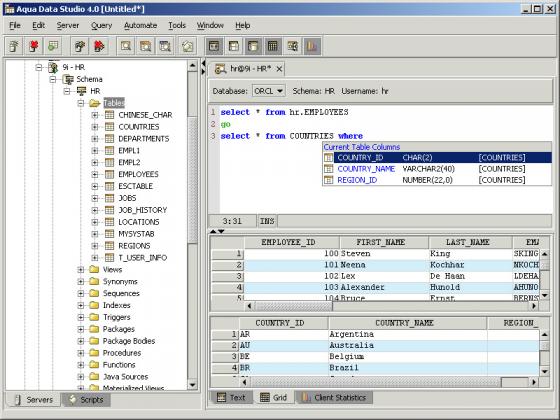Expand the JOBS table node
This screenshot has height=420, width=560.
(95, 198)
